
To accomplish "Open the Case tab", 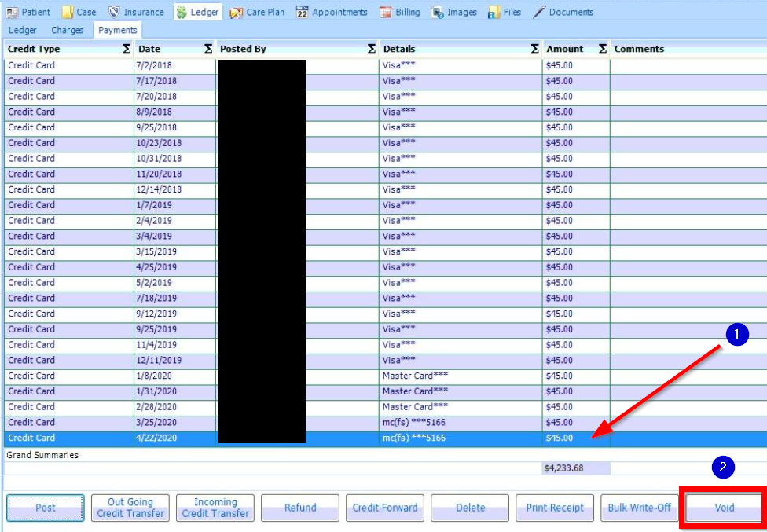I will (79, 12).
